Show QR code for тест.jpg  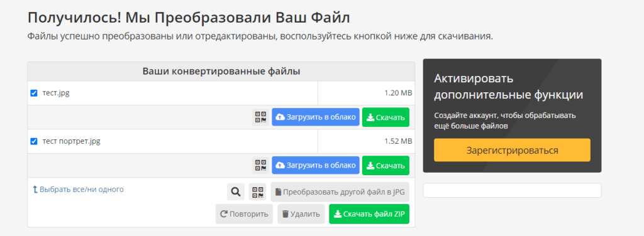pos(260,117)
